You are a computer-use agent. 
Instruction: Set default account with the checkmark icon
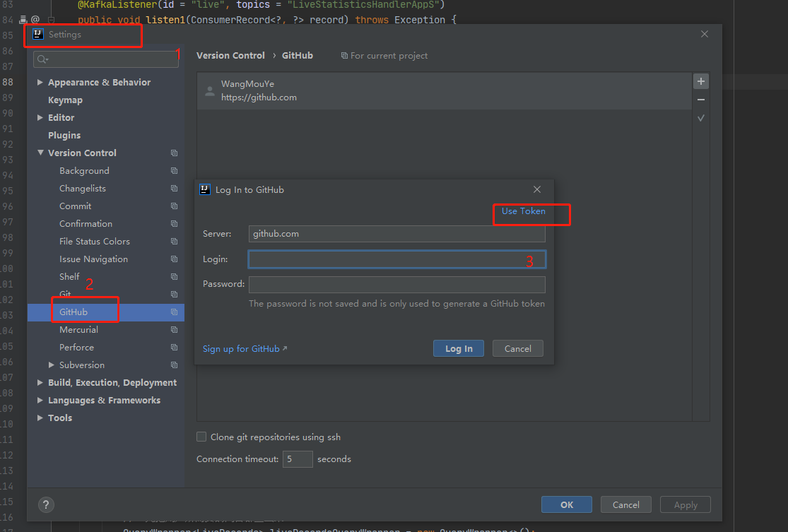[x=701, y=118]
